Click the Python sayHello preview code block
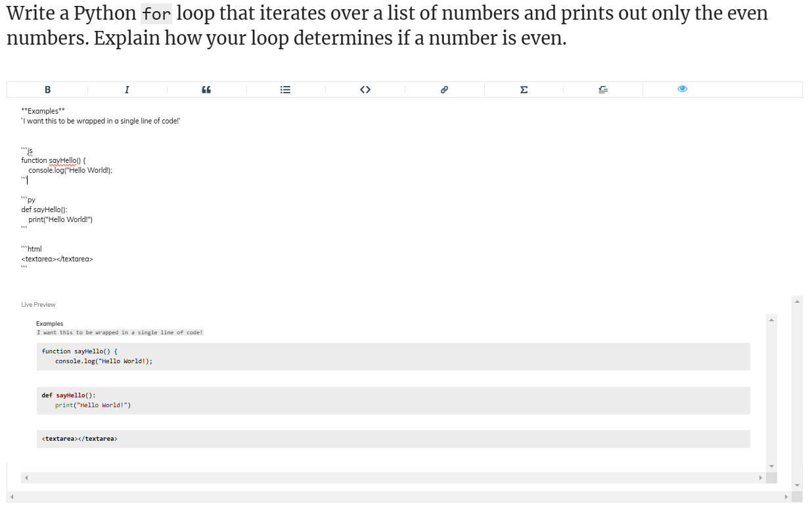 click(x=393, y=401)
